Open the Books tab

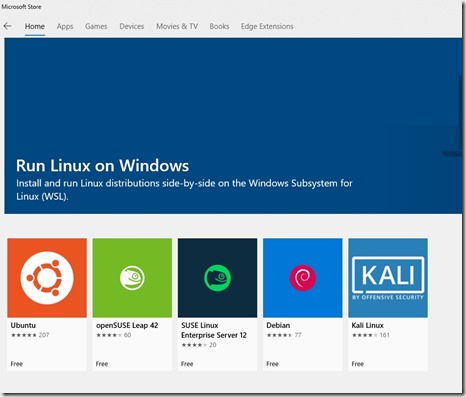click(x=219, y=26)
